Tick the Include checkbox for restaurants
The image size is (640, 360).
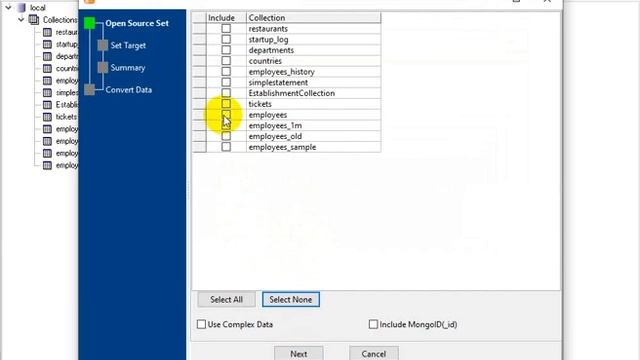point(226,29)
